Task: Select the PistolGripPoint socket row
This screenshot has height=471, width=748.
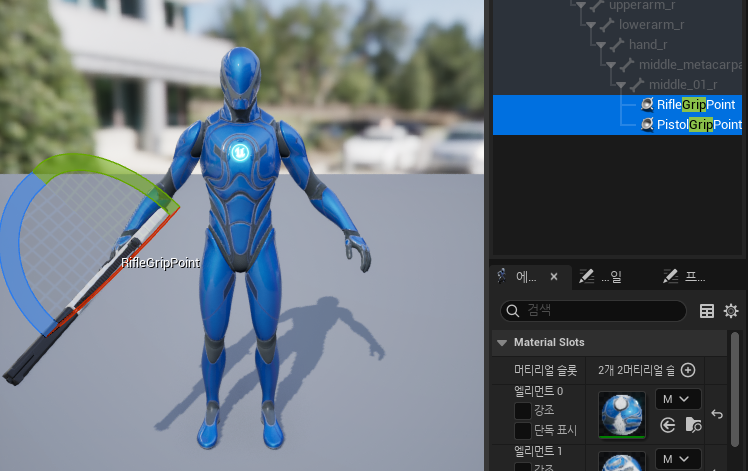Action: (617, 125)
